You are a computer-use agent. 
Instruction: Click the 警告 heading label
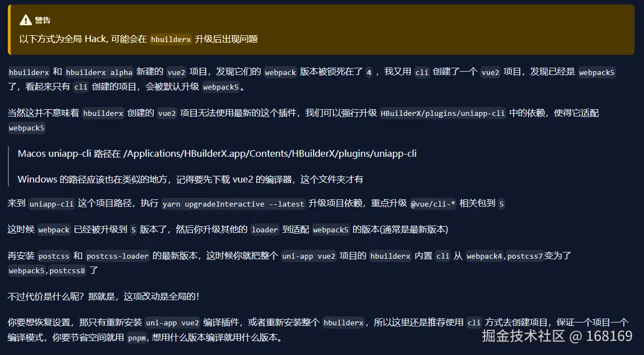44,20
